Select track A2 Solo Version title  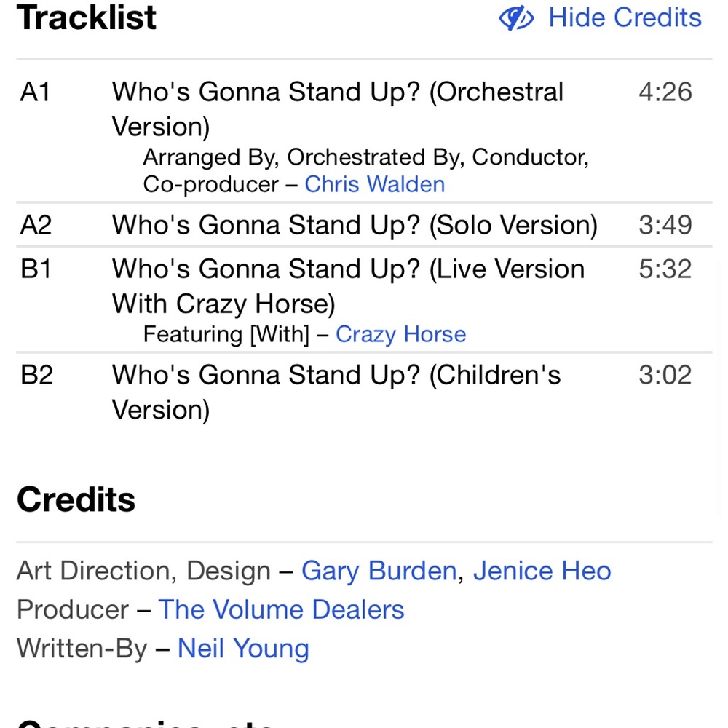(x=355, y=225)
